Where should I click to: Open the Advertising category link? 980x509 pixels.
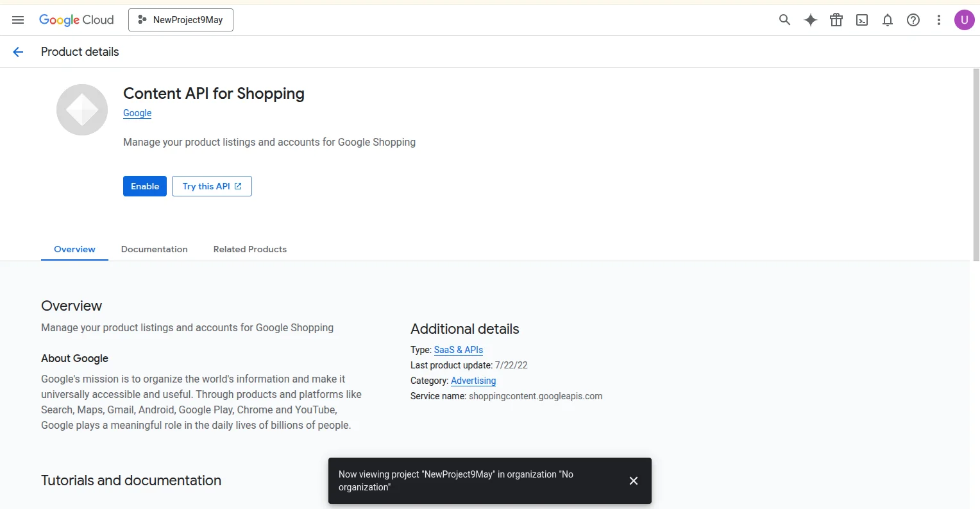point(473,380)
